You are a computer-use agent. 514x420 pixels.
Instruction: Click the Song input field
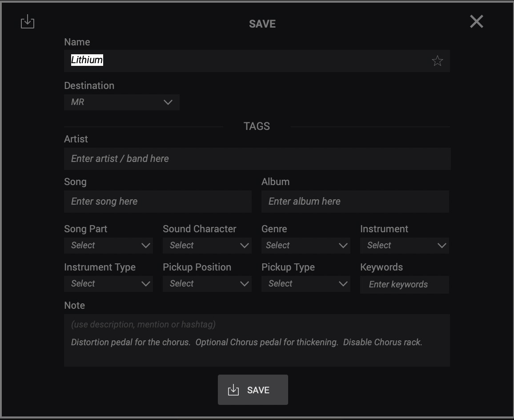click(157, 202)
